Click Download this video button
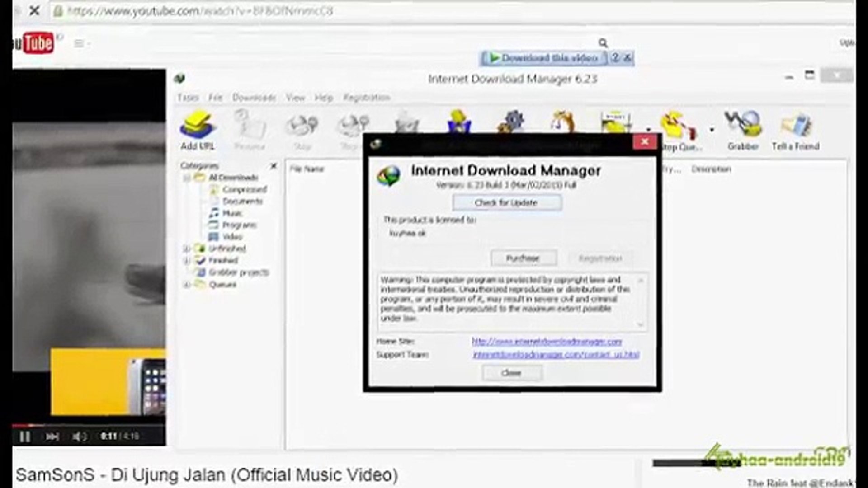868x488 pixels. point(544,58)
